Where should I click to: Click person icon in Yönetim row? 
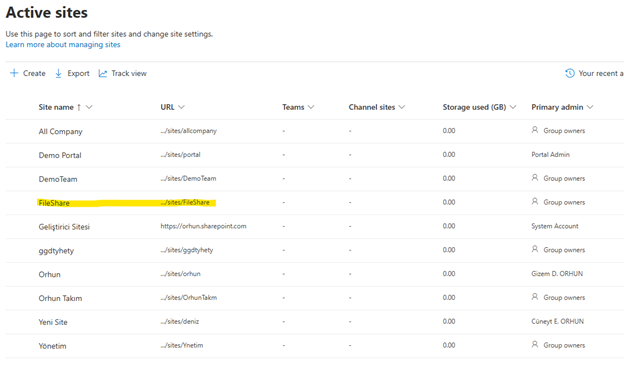535,345
